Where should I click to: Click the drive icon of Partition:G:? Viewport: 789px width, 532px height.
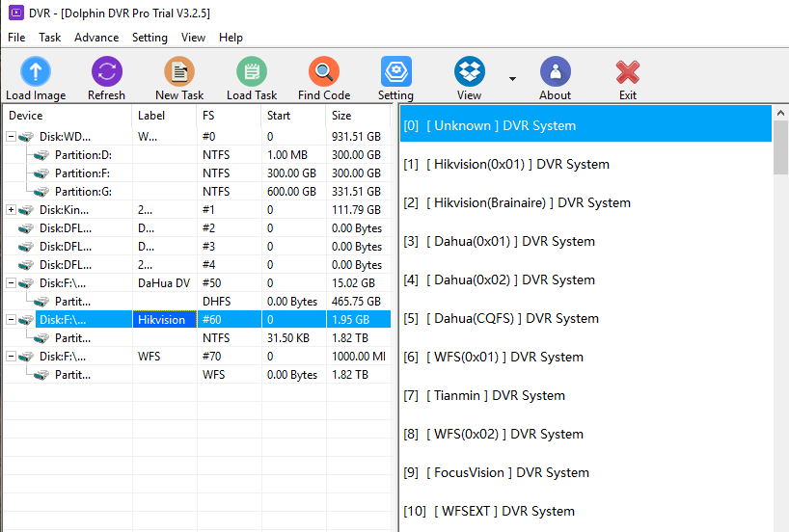41,192
